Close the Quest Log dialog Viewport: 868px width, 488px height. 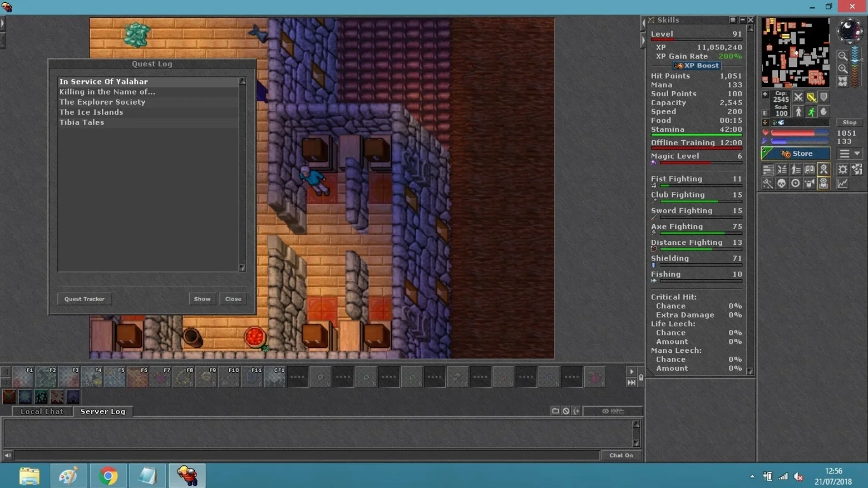point(233,299)
